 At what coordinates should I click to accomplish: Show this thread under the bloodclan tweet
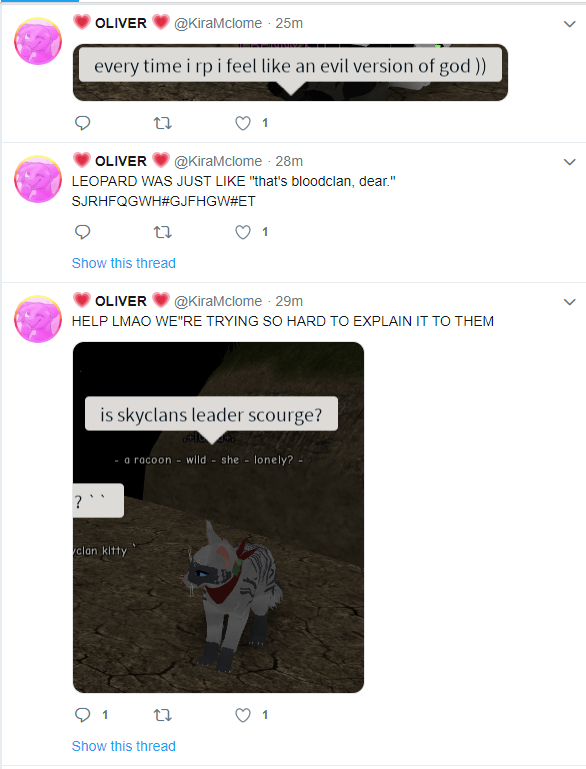pos(124,263)
